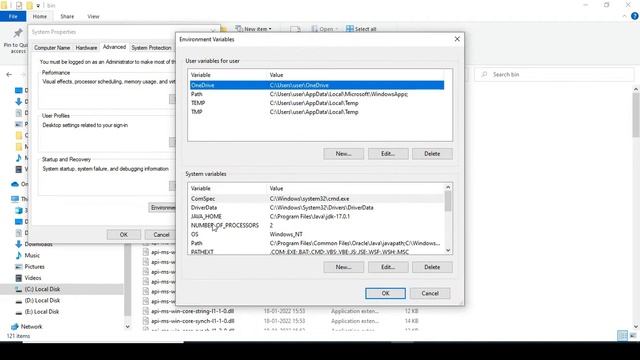Select the DriverData system variable
Viewport: 640px width, 360px height.
(x=317, y=207)
